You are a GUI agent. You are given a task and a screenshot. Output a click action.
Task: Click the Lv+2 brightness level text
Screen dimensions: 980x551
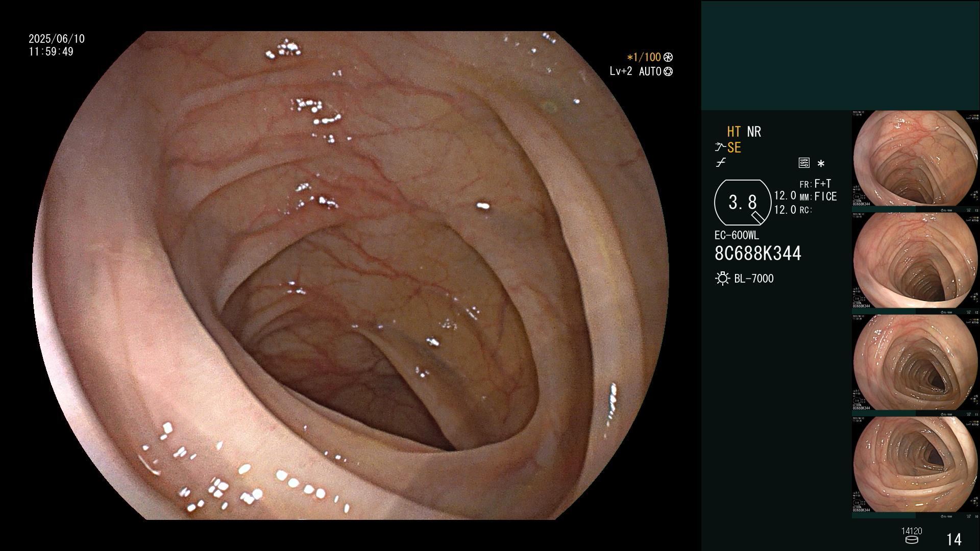coord(621,71)
